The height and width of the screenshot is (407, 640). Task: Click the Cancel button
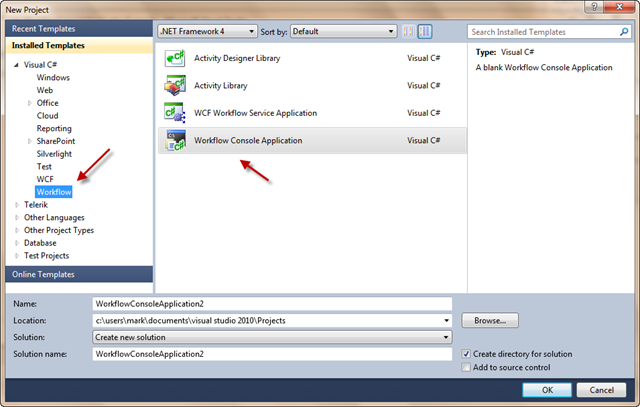click(x=601, y=390)
